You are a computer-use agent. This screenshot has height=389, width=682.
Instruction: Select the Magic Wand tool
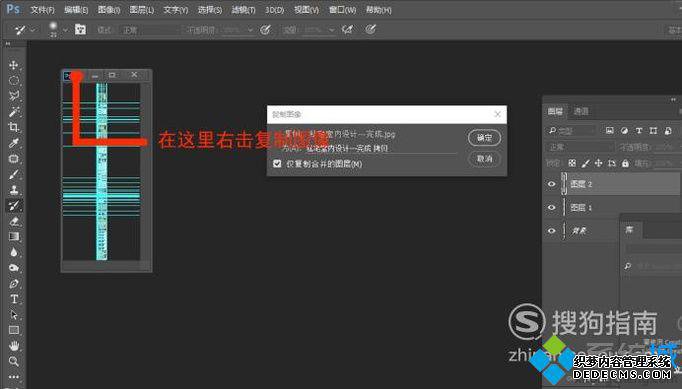coord(13,112)
